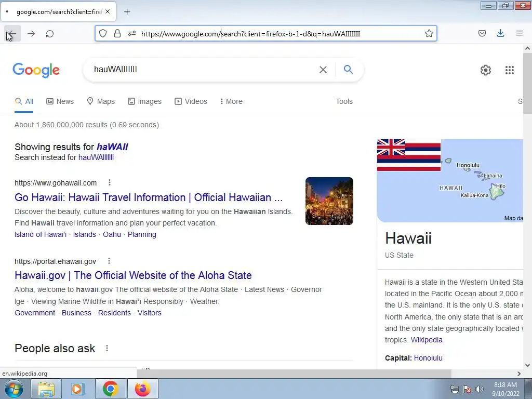
Task: Bookmark this page with the star icon
Action: 429,33
